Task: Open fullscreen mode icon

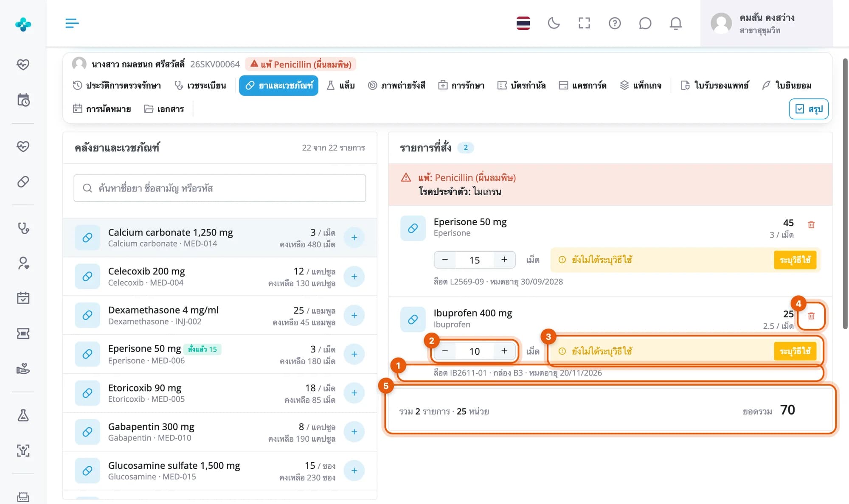Action: click(x=584, y=23)
